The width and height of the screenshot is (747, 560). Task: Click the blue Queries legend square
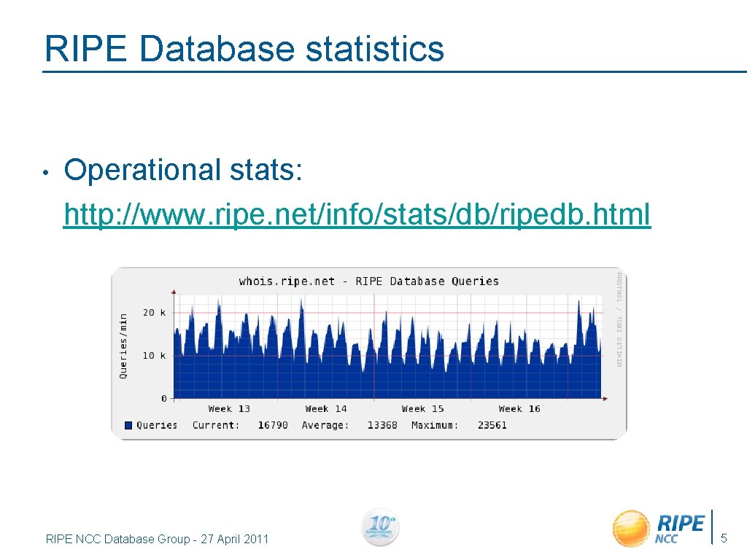(x=128, y=424)
